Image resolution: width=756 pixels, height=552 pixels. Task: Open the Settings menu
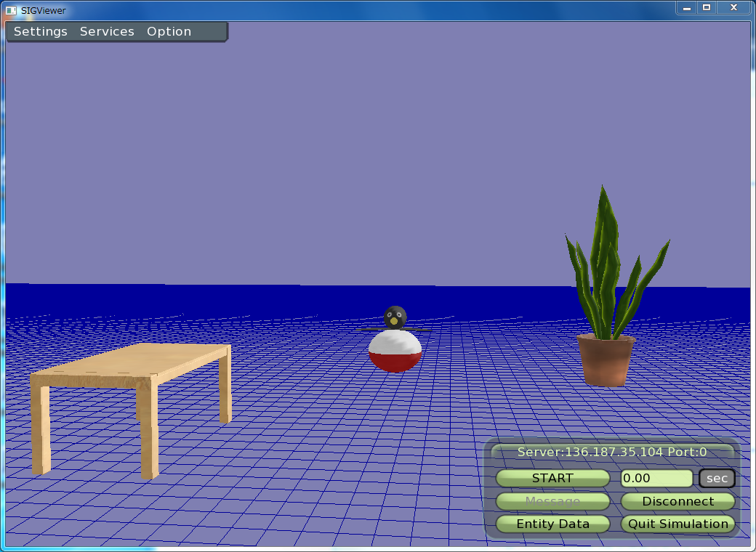[41, 32]
